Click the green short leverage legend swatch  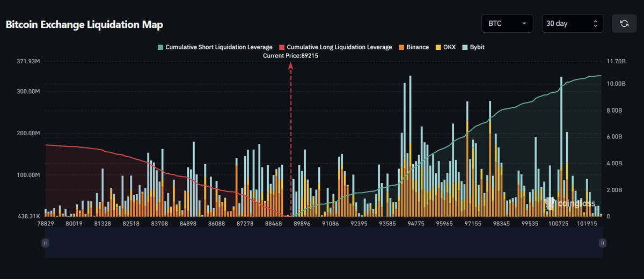point(160,47)
